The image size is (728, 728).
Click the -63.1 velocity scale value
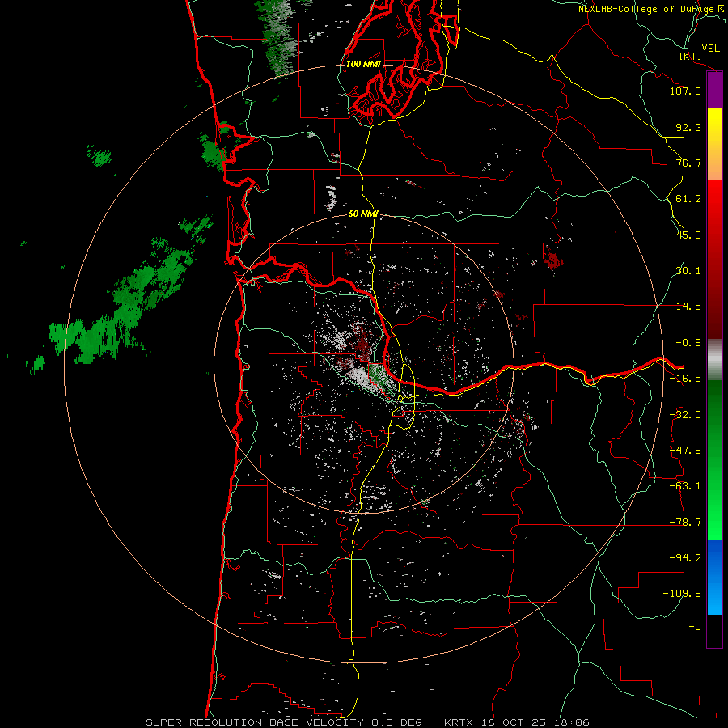[x=685, y=486]
